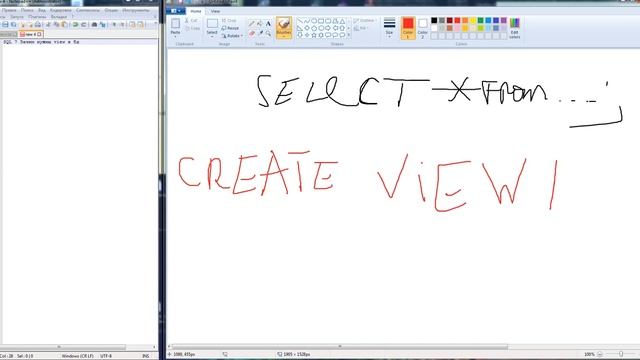Click the Undo icon in Notepad++ toolbar

pos(76,24)
